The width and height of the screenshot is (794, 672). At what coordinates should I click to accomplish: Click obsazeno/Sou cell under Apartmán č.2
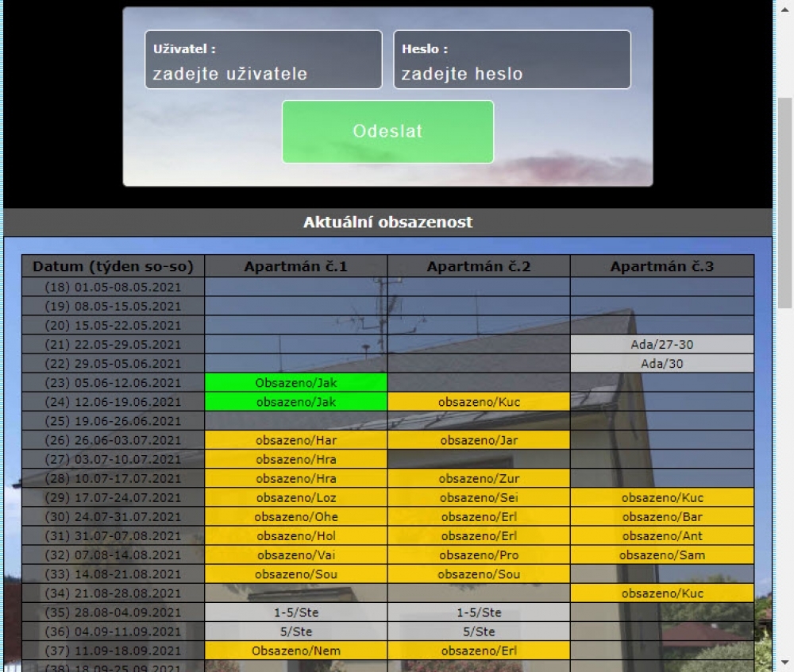479,574
